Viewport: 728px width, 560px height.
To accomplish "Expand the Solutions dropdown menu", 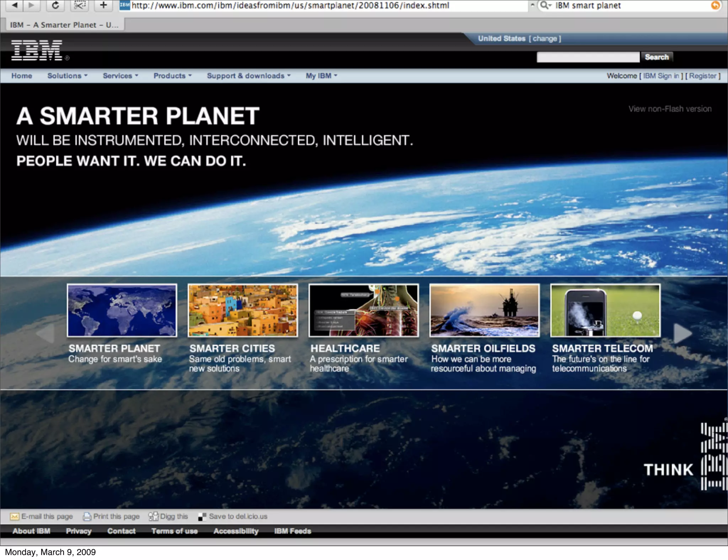I will point(67,76).
